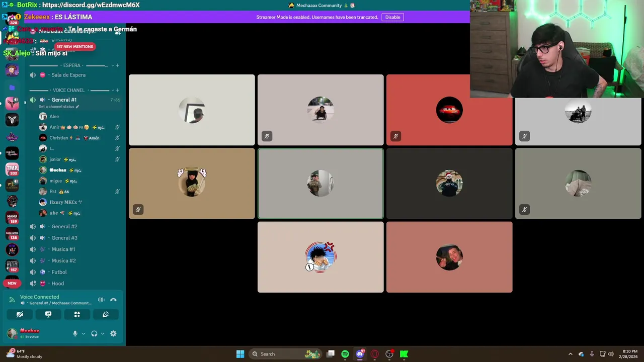644x362 pixels.
Task: Select the angel-wings avatar video tile
Action: coord(192,184)
